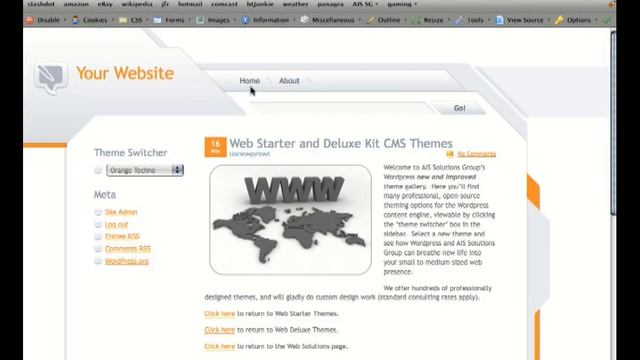Open the slashdot bookmark
Screen dimensions: 640x360
tap(41, 4)
